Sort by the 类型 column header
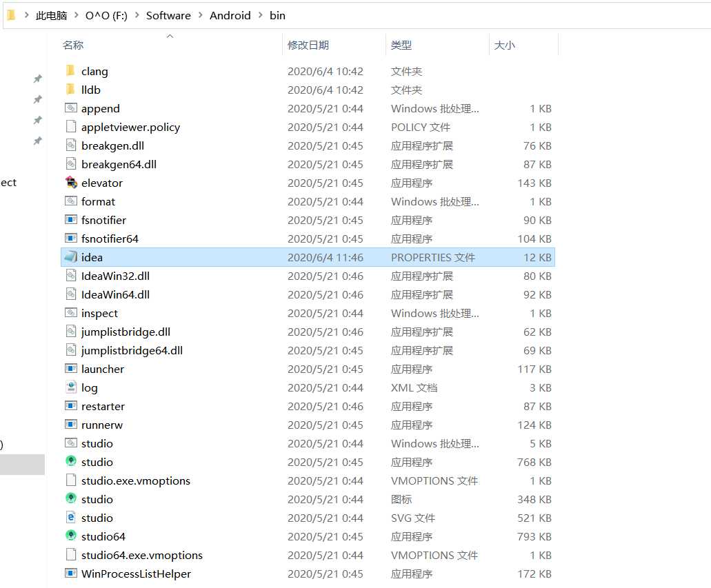Screen dimensions: 711x588 [x=401, y=45]
